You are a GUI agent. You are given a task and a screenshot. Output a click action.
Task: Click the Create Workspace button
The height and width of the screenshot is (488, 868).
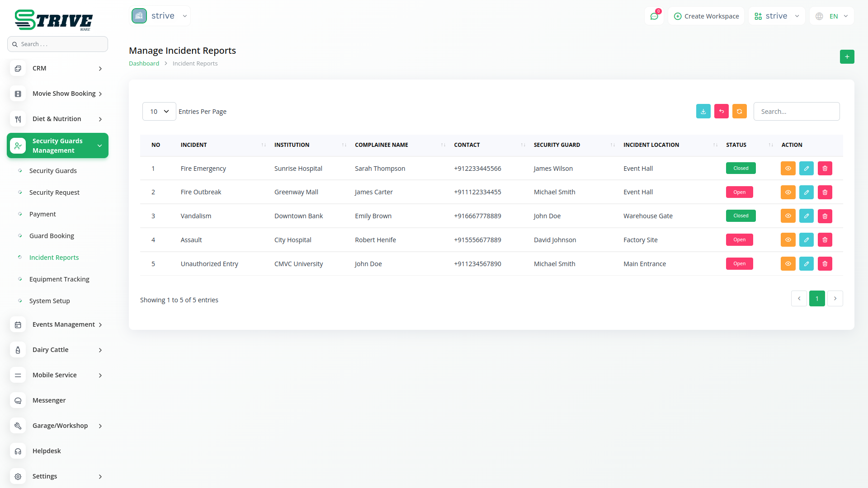(706, 16)
